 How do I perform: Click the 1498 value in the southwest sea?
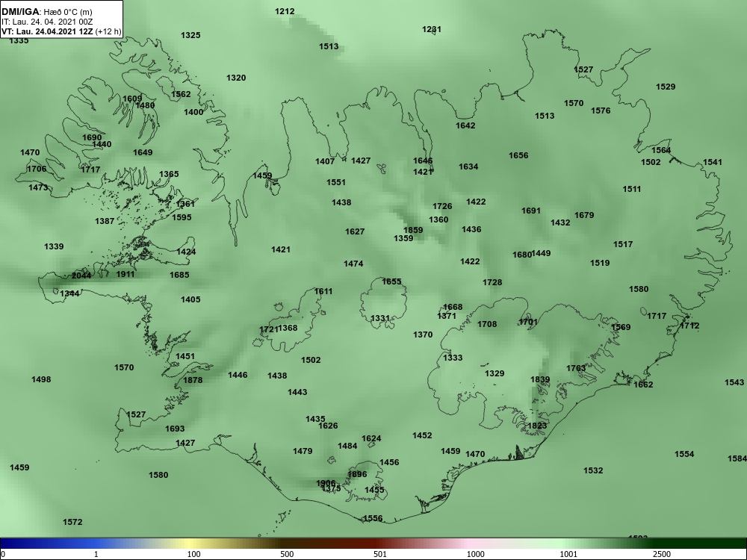41,379
